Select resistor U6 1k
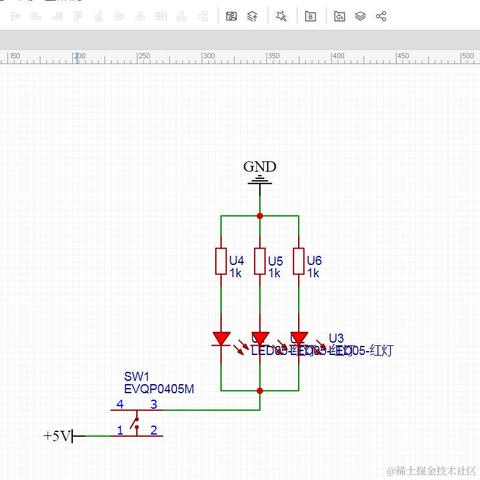This screenshot has height=480, width=480. coord(299,262)
